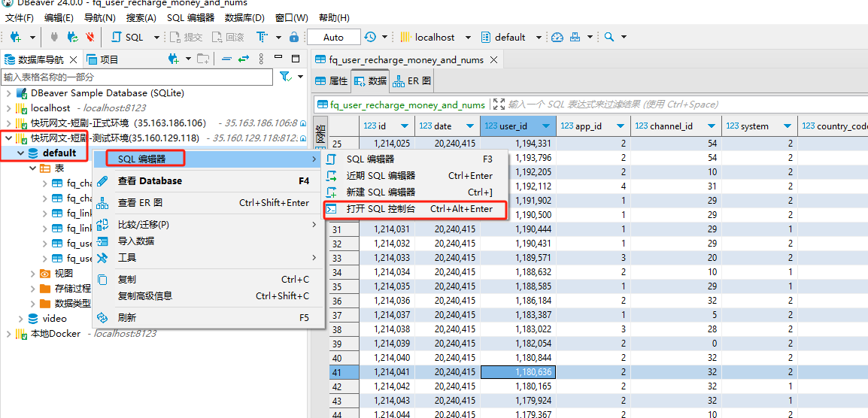
Task: Click Collapse All icon in navigator panel
Action: (x=226, y=59)
